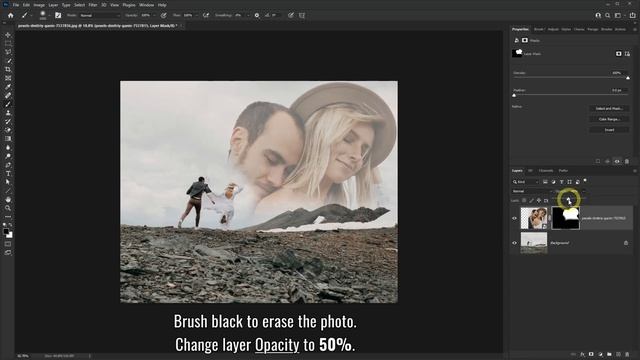Open smoothing options gear icon
The width and height of the screenshot is (640, 360).
click(257, 16)
